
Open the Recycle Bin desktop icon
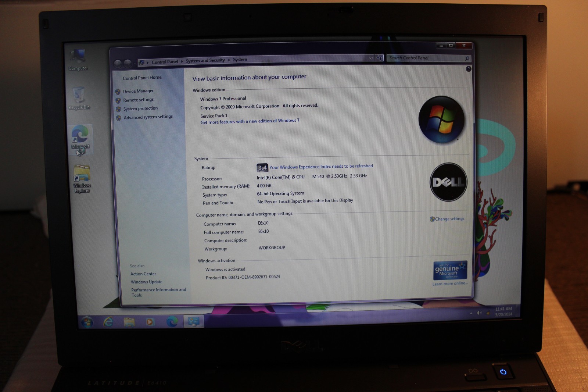(79, 98)
